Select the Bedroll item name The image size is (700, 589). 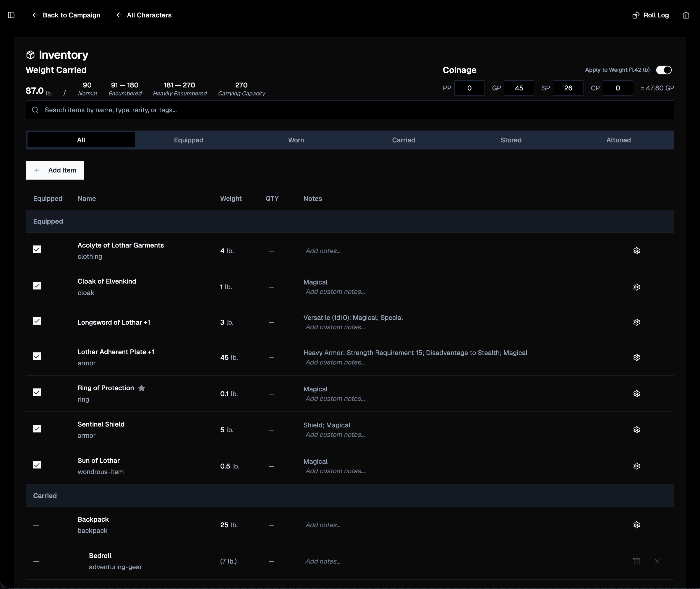100,556
